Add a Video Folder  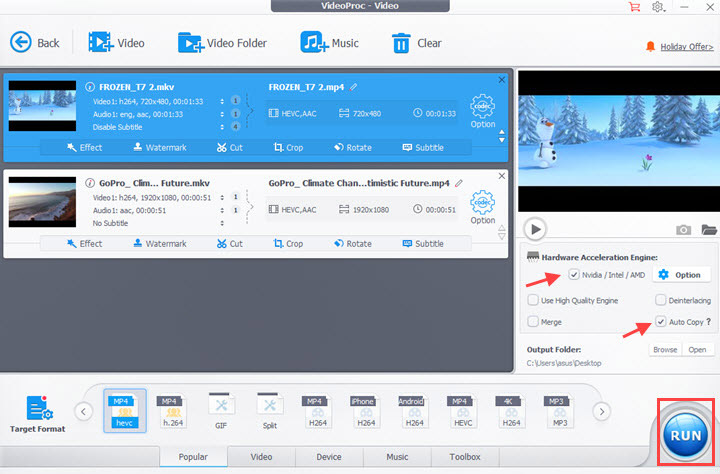tap(222, 43)
